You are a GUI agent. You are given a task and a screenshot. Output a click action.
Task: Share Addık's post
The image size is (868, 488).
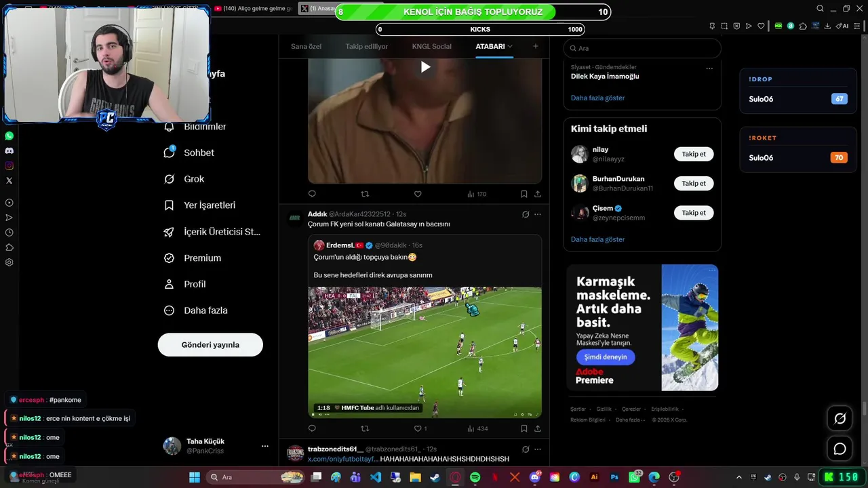point(538,428)
